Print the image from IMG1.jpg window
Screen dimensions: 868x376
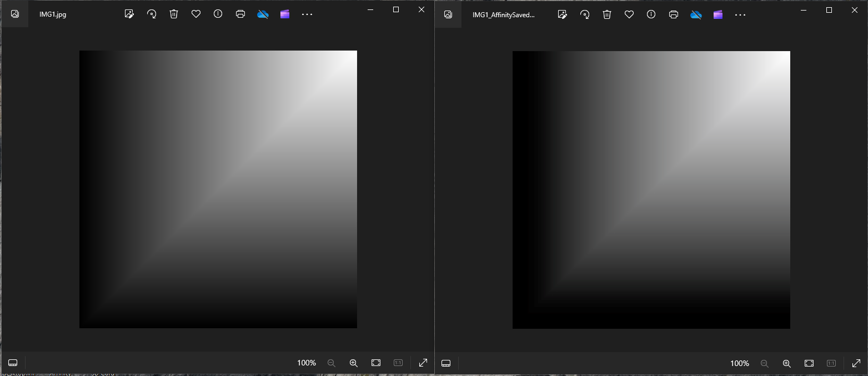click(240, 14)
